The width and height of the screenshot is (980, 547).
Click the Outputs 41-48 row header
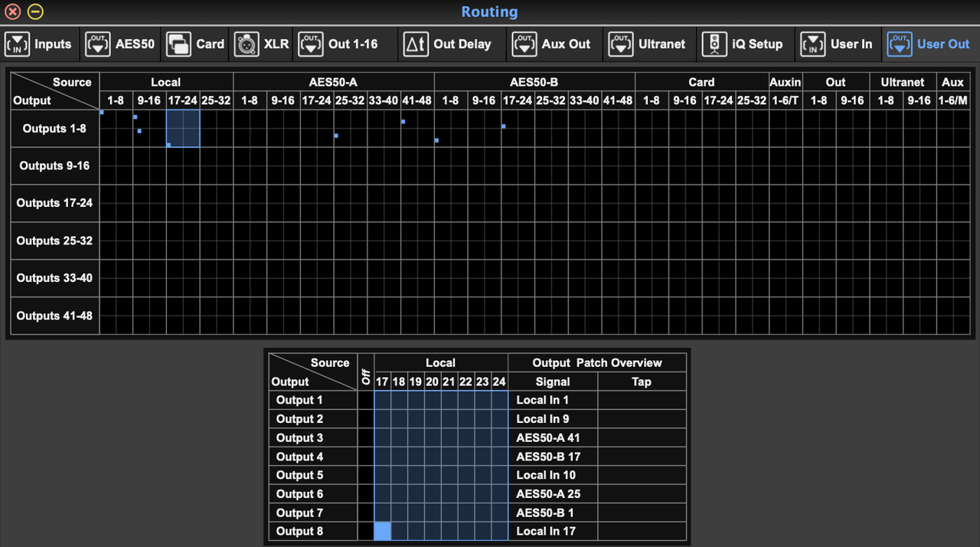pyautogui.click(x=55, y=316)
